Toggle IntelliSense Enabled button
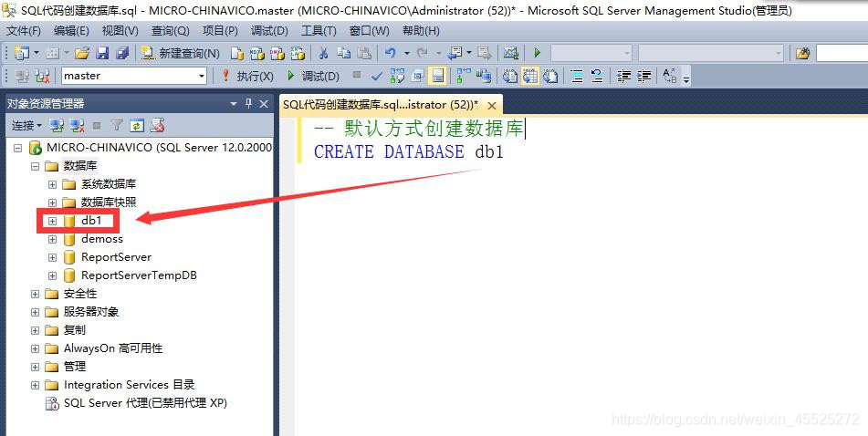Screen dimensions: 868x436 tap(437, 76)
